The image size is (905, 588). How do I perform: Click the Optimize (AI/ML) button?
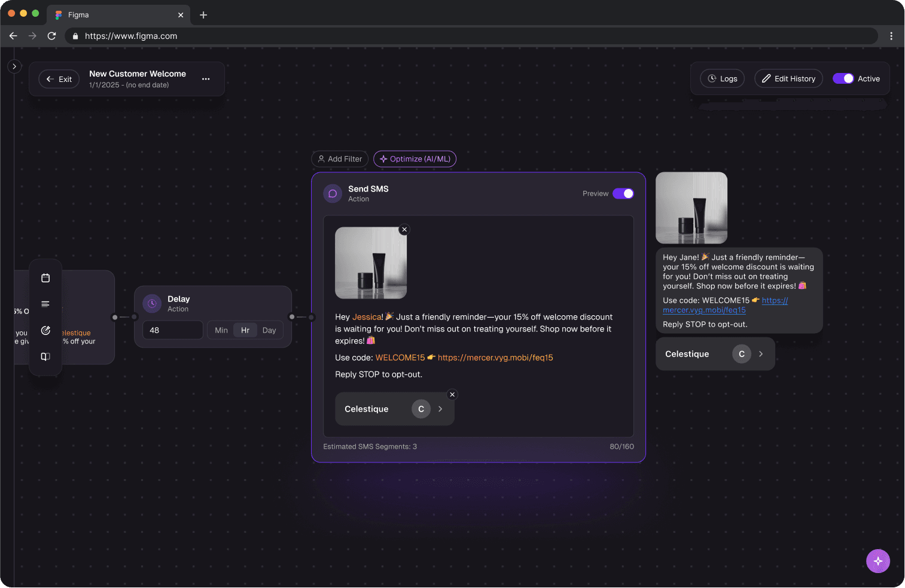(415, 159)
